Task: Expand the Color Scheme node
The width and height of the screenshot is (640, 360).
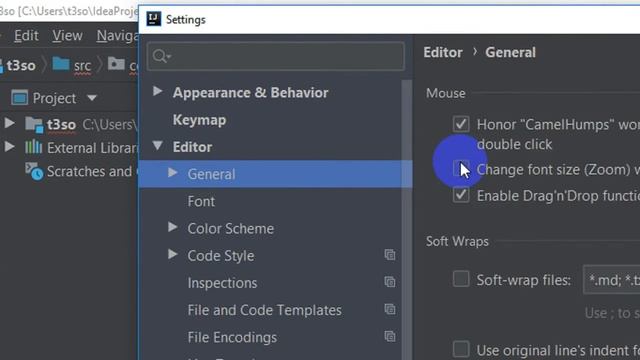Action: 173,227
